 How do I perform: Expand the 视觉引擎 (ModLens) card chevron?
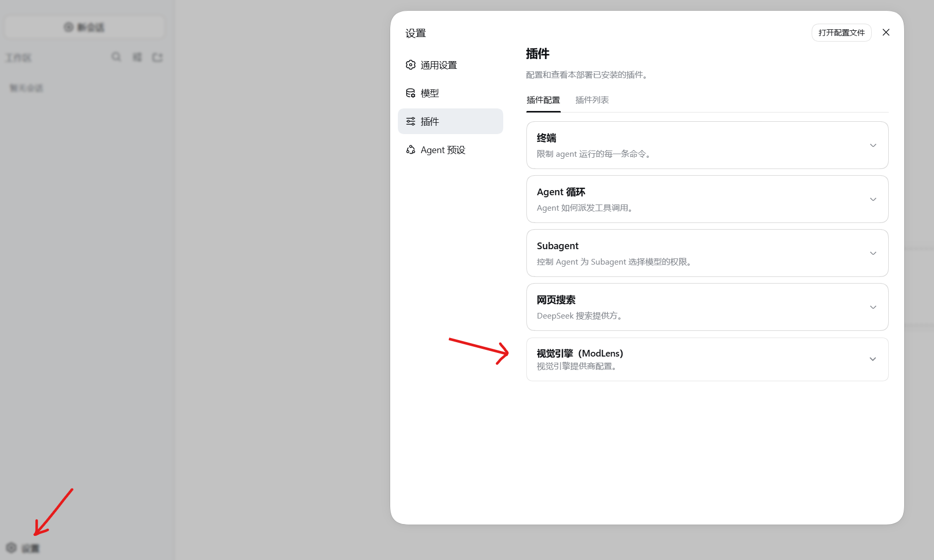pos(873,359)
